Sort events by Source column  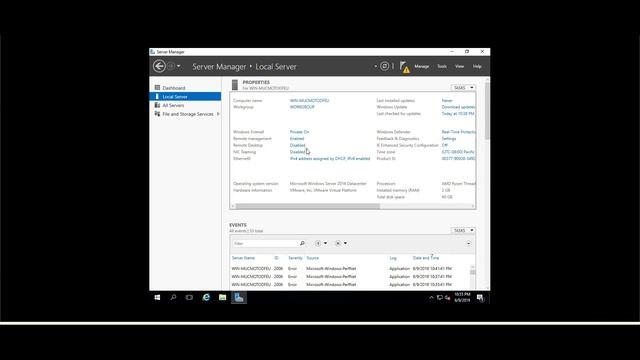point(313,258)
